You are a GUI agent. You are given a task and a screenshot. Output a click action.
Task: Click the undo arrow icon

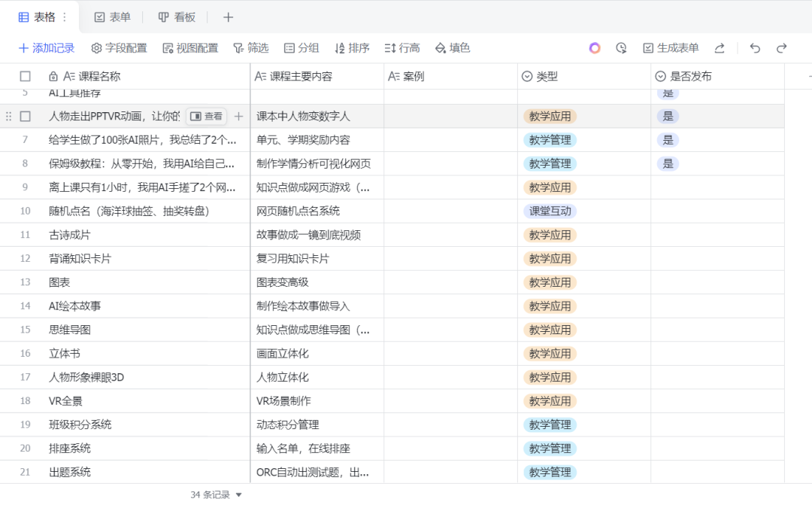point(755,47)
